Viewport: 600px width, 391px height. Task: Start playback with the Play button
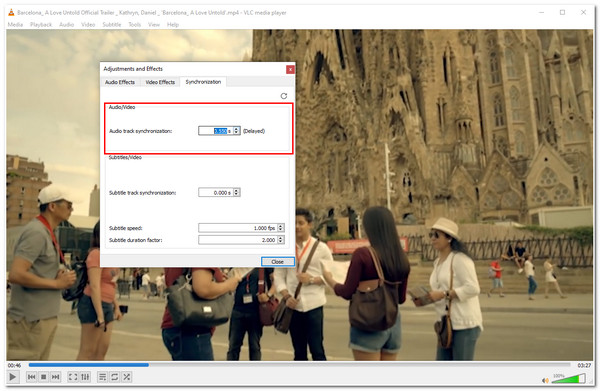pos(12,377)
